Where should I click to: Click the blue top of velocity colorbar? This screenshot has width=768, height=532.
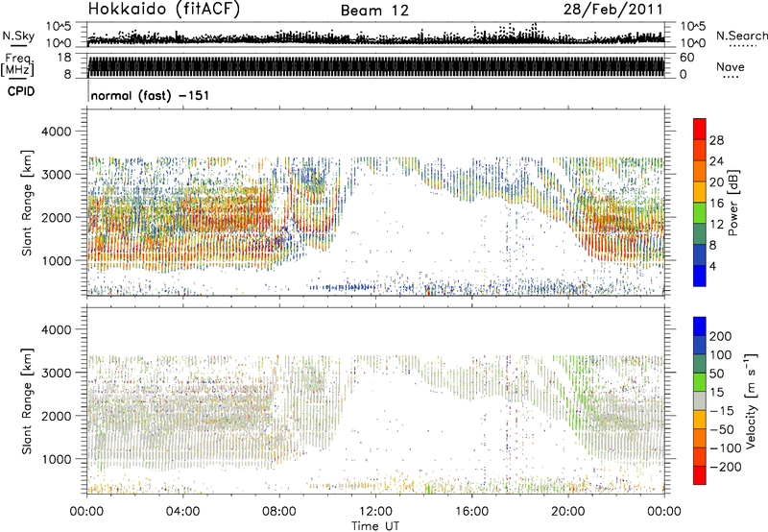click(700, 326)
